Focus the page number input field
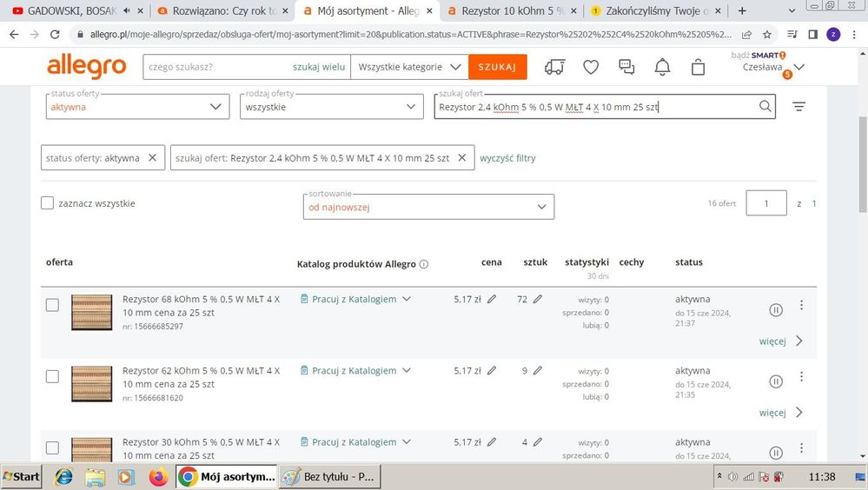The image size is (868, 490). 766,203
